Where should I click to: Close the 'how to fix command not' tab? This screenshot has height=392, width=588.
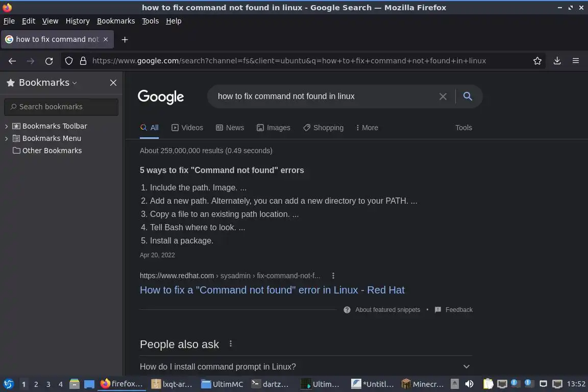(106, 39)
